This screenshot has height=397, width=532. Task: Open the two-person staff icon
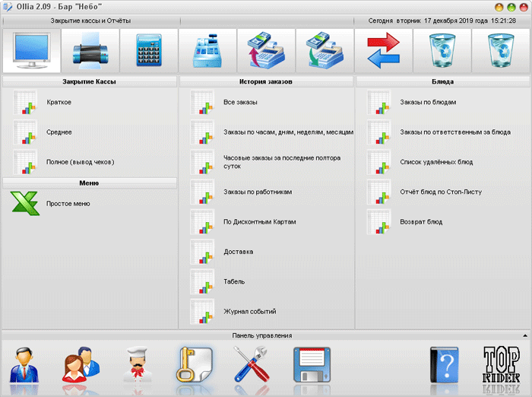coord(81,365)
